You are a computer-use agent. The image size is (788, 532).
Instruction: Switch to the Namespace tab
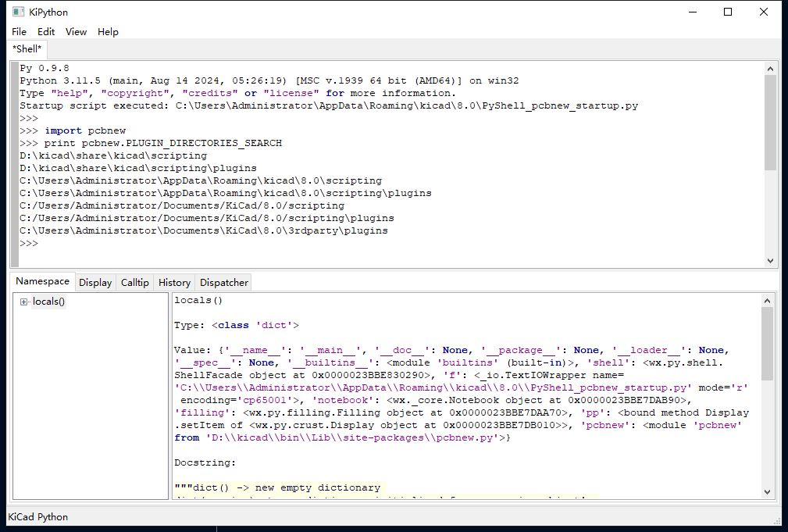[42, 282]
